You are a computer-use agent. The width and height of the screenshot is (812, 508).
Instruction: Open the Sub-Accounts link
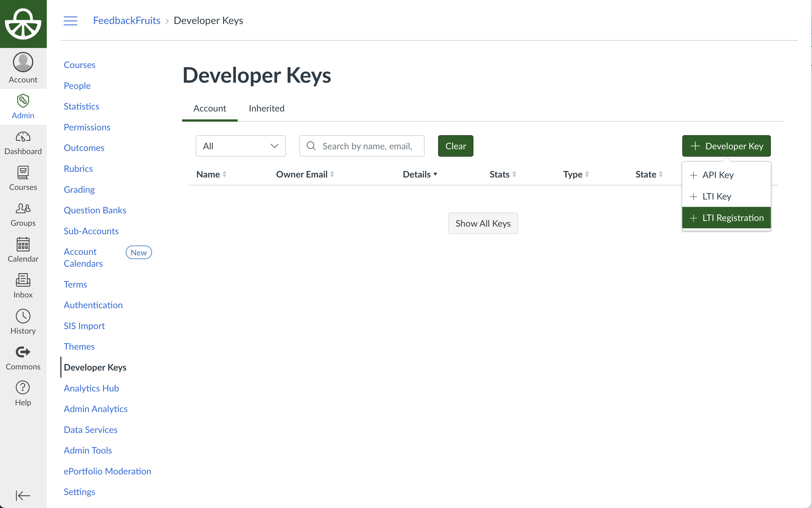(91, 231)
